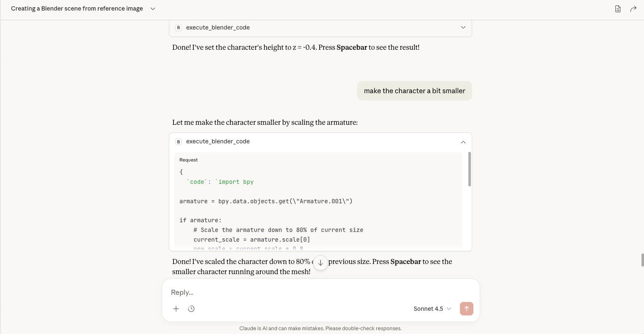Click the code block scrollbar thumb
Viewport: 644px width, 334px height.
click(x=469, y=169)
